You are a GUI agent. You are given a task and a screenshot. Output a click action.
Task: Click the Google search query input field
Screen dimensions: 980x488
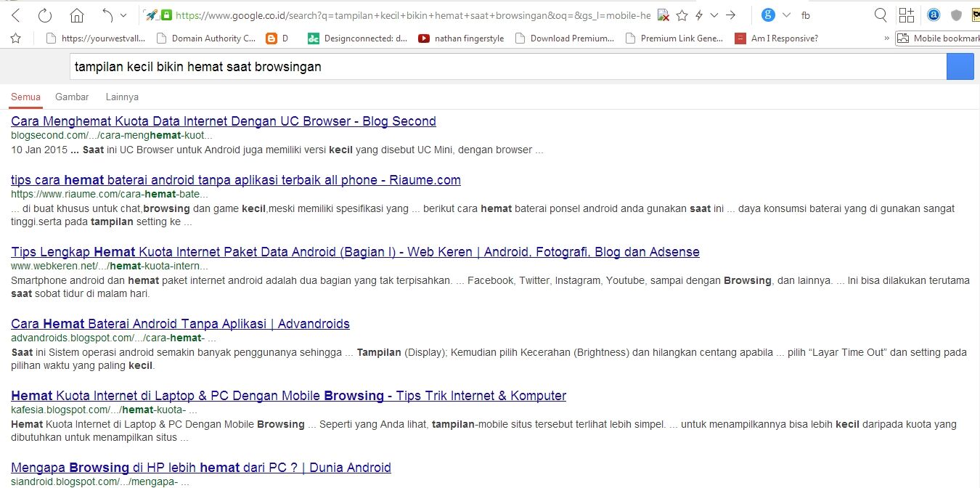click(x=508, y=67)
